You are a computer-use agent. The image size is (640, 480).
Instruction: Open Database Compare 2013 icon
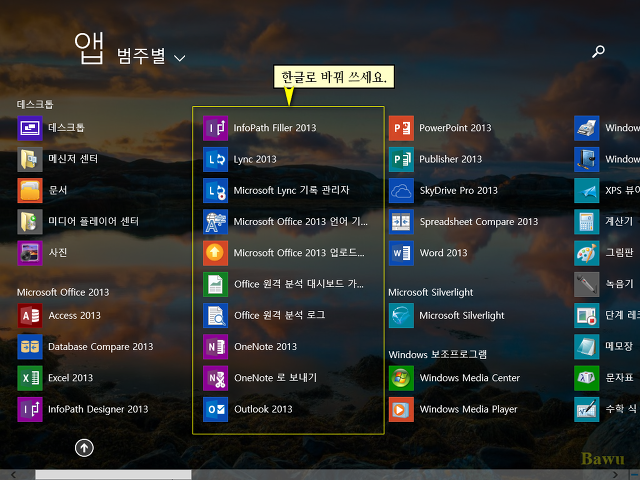(30, 347)
